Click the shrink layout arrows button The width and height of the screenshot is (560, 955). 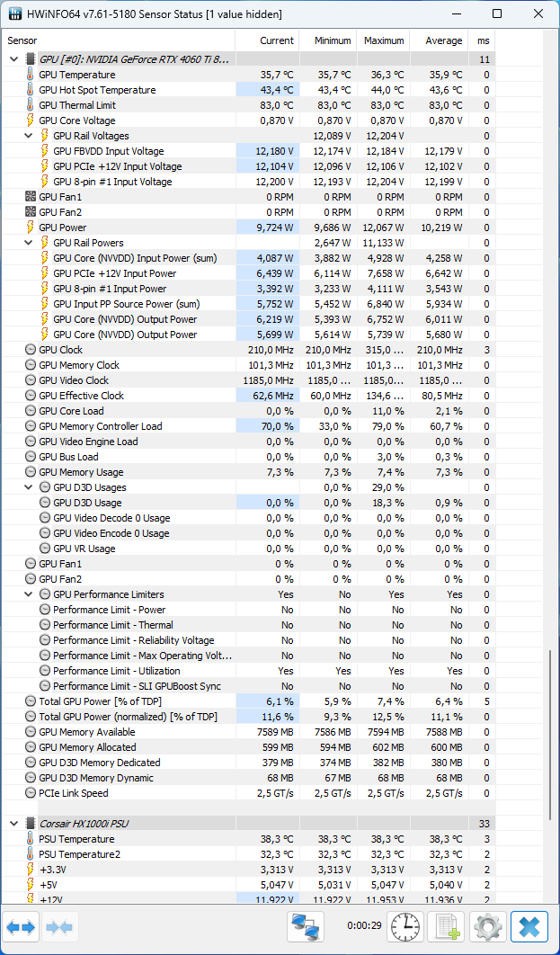pyautogui.click(x=59, y=928)
